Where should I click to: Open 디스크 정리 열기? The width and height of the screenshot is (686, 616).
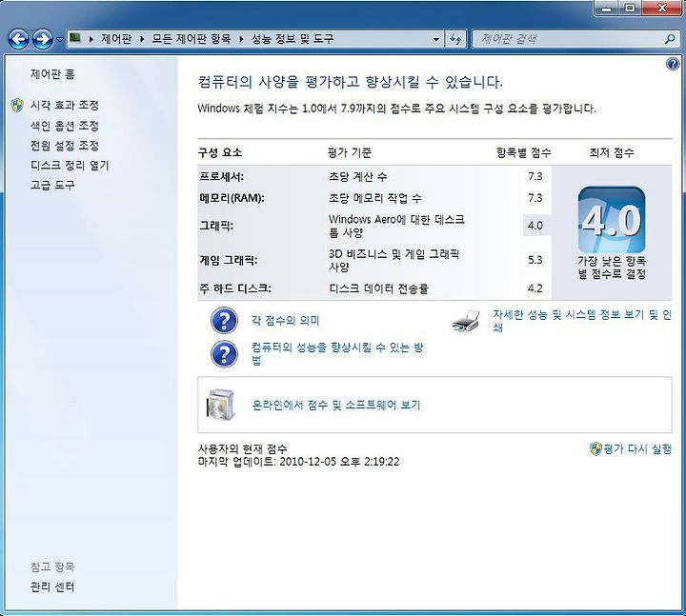pos(70,166)
